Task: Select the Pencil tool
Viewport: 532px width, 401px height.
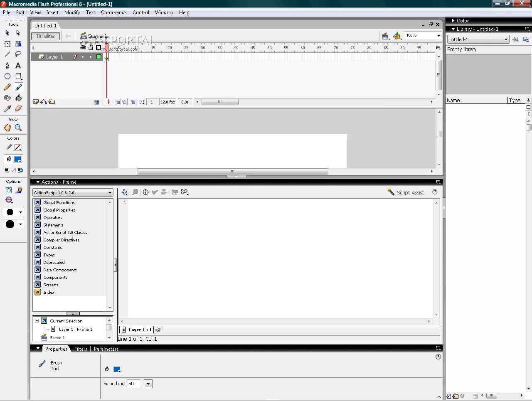Action: pos(7,87)
